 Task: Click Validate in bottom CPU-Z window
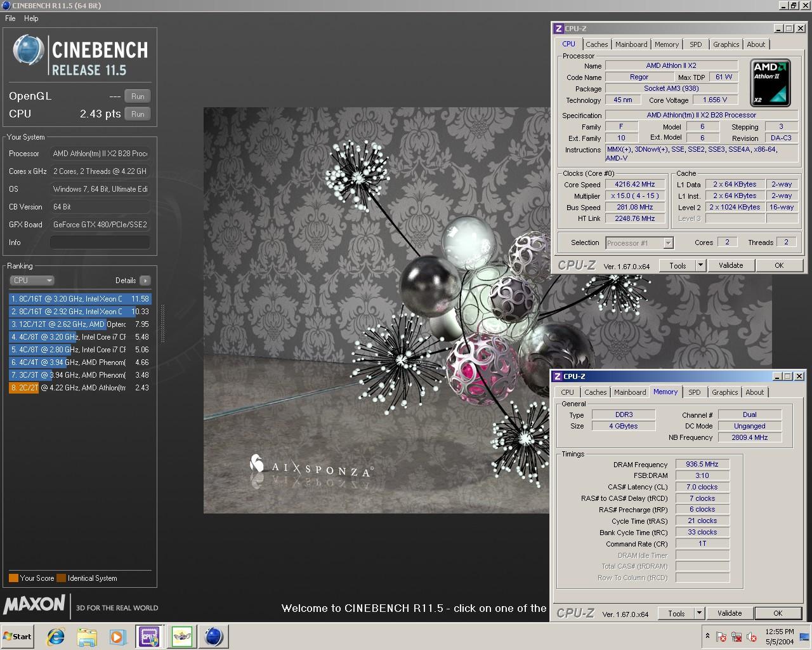(730, 614)
